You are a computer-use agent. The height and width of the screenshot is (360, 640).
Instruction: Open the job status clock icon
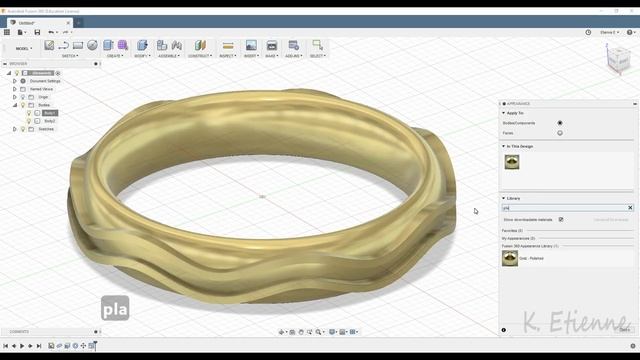tap(588, 32)
